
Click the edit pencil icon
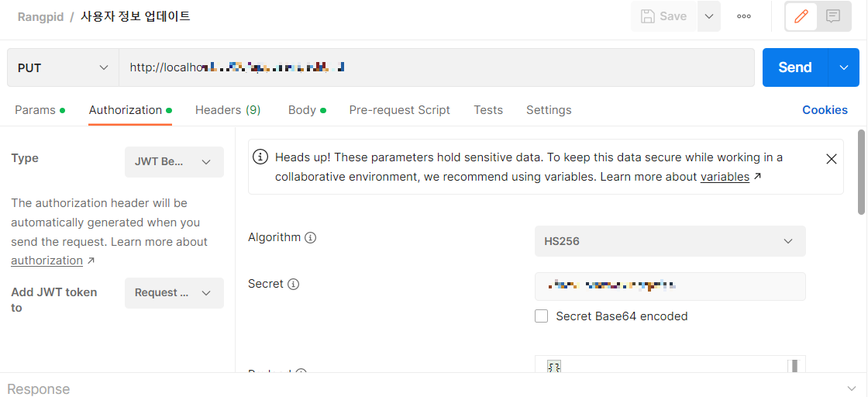click(801, 16)
